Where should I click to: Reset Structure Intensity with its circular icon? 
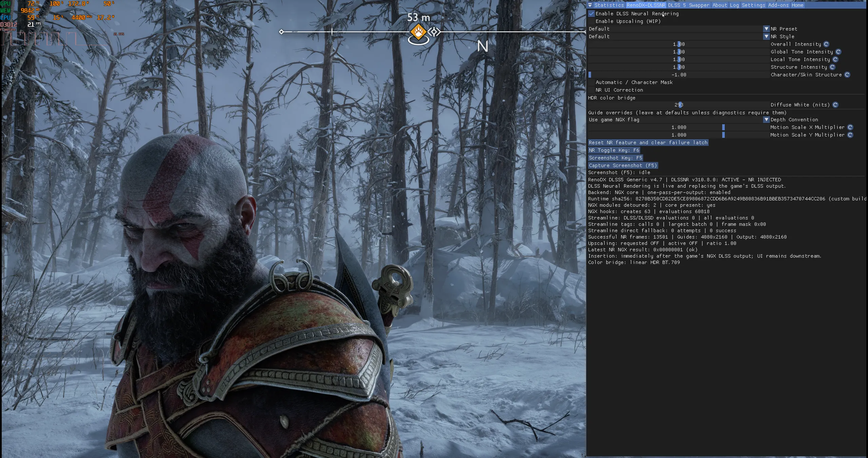coord(832,67)
